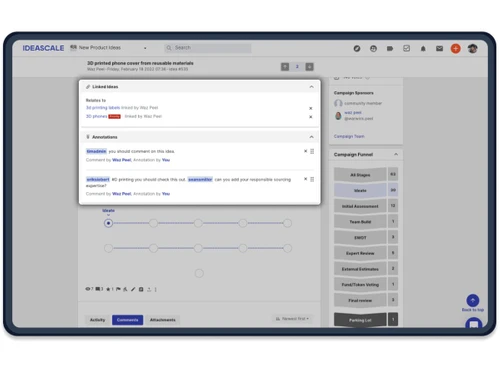Image resolution: width=500 pixels, height=375 pixels.
Task: Click the second stage marker in top row
Action: (153, 223)
